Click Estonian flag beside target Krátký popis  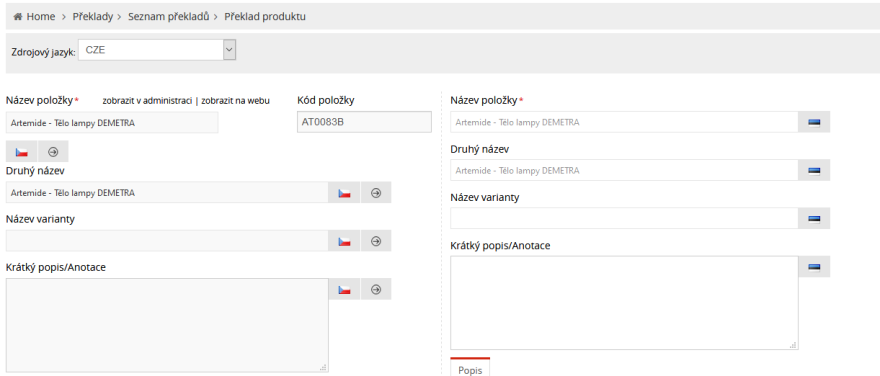pyautogui.click(x=814, y=267)
